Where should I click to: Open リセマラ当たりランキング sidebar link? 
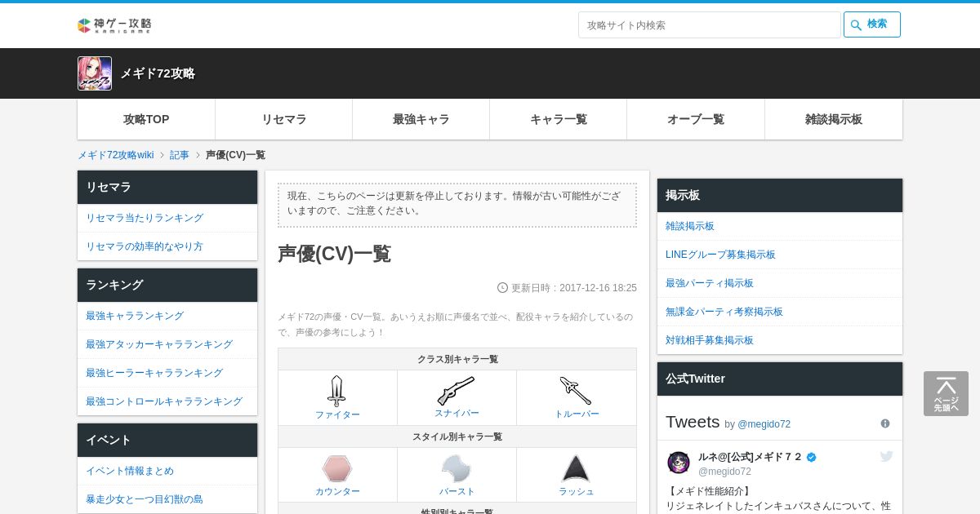145,218
